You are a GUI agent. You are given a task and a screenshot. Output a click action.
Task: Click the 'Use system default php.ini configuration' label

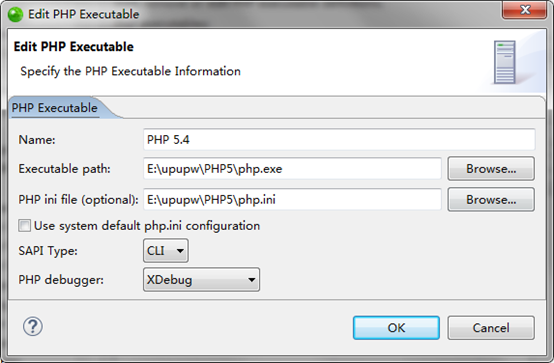pyautogui.click(x=147, y=226)
